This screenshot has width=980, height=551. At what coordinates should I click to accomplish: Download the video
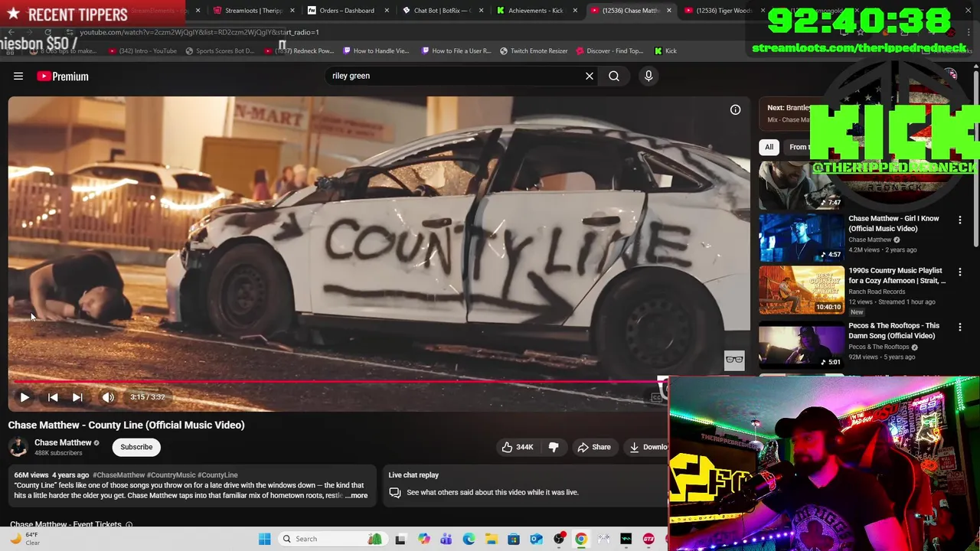(648, 447)
